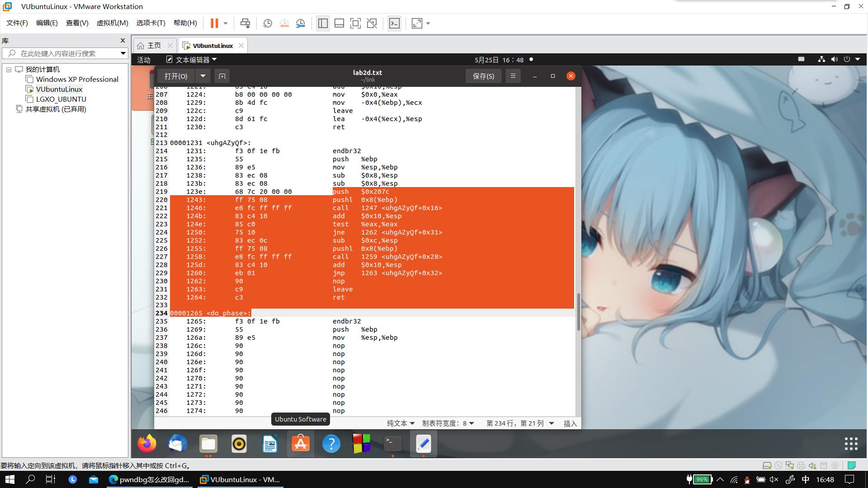
Task: Open Windows taskbar search
Action: [30, 479]
